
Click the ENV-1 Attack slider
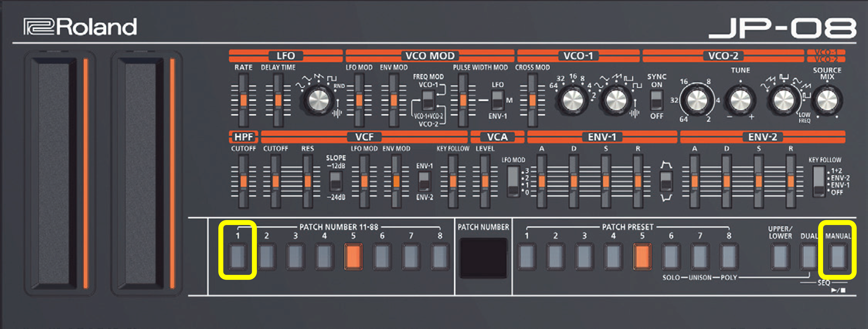(x=541, y=181)
